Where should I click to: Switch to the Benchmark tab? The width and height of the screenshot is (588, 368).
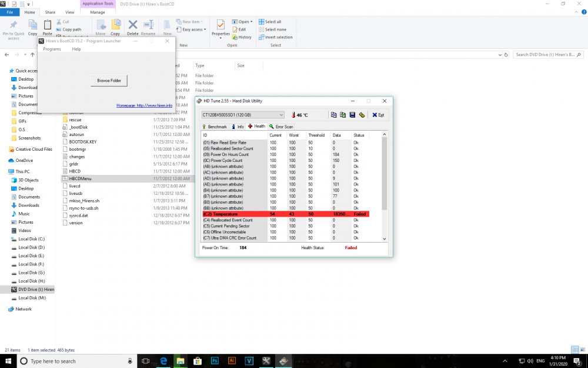pos(215,127)
